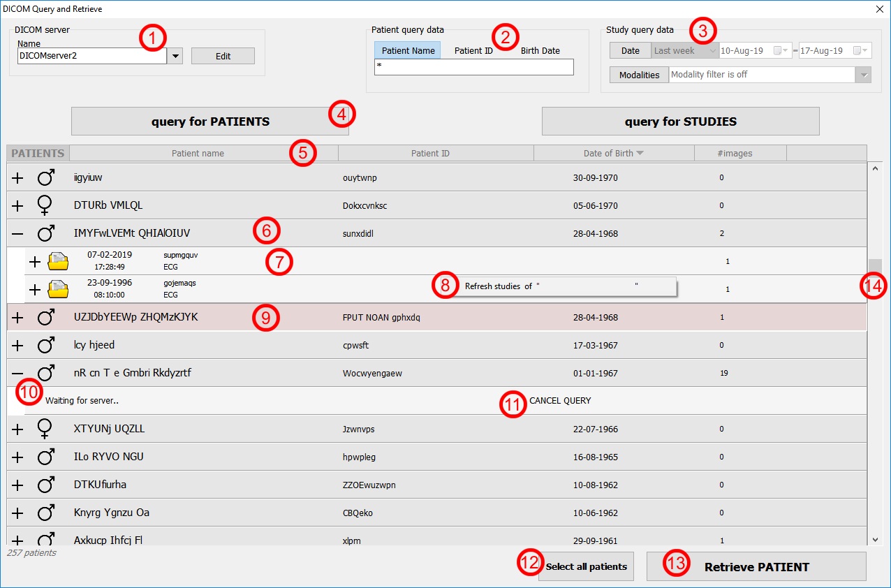Click male icon of nR cn T e Gmbri row
Viewport: 891px width, 588px height.
click(x=46, y=373)
